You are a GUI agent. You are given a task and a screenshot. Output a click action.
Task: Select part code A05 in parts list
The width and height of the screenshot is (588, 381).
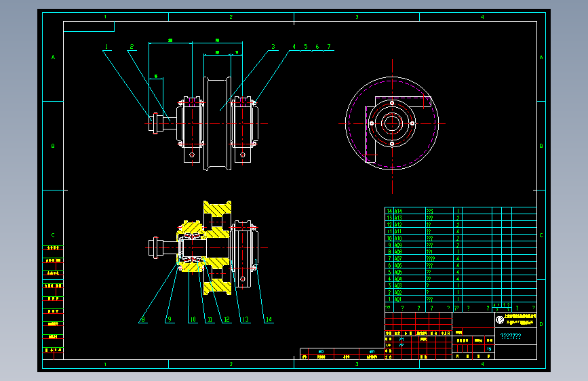(x=398, y=272)
